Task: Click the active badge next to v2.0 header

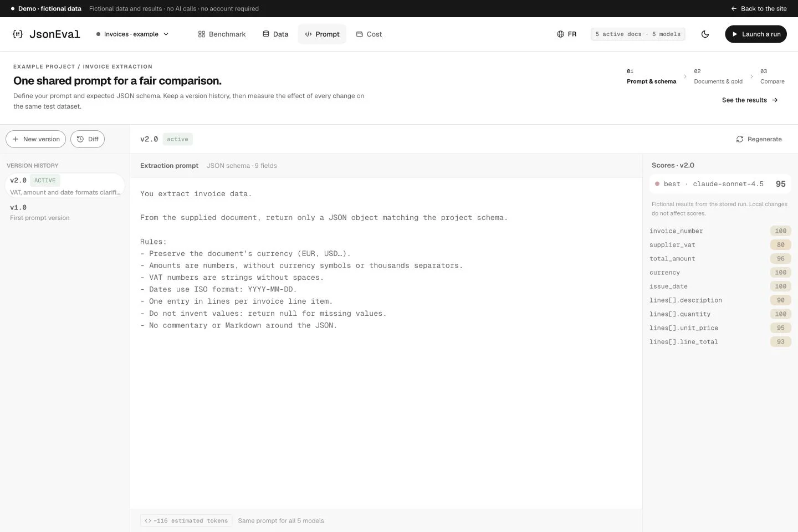Action: point(177,139)
